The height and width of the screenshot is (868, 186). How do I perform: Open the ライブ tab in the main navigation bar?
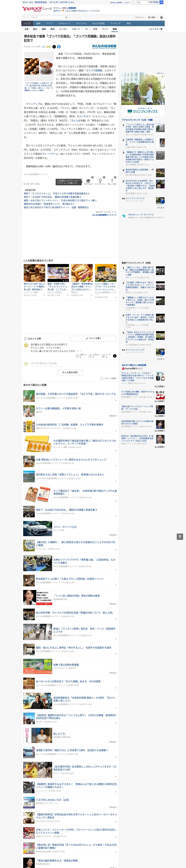49,24
